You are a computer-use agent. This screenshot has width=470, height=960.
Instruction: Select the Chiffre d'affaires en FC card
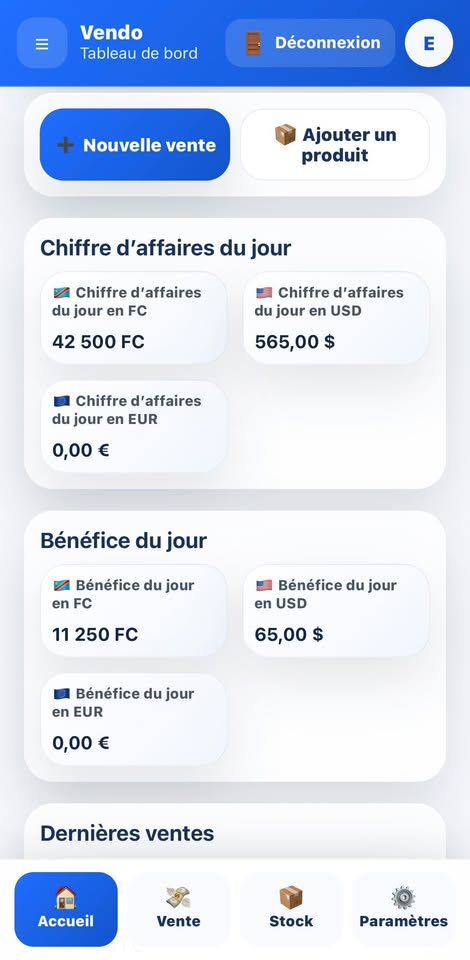[x=133, y=318]
